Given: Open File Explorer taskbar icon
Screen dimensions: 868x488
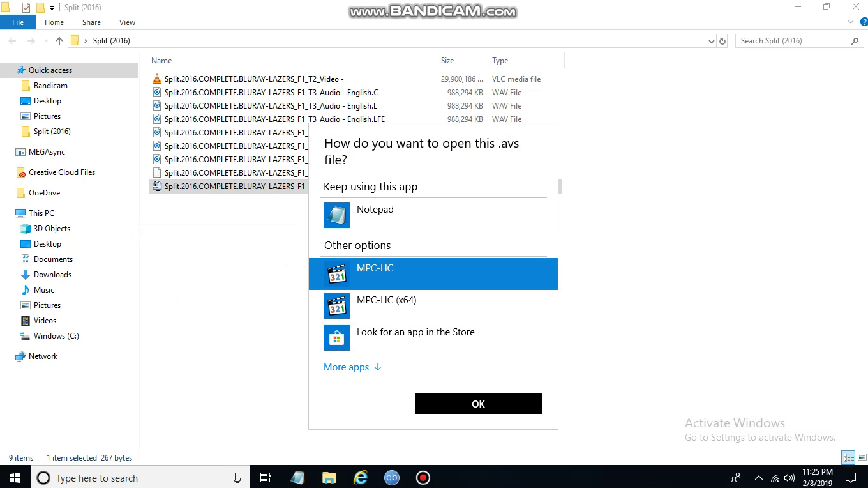Looking at the screenshot, I should pyautogui.click(x=329, y=478).
